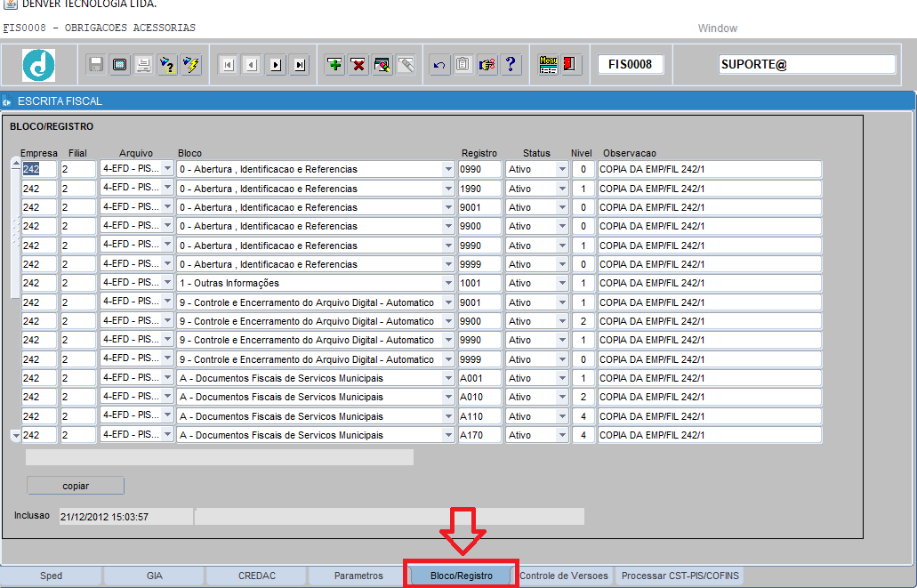Viewport: 917px width, 588px height.
Task: Open Processar CST-PIS/COFINS tab
Action: pos(680,576)
